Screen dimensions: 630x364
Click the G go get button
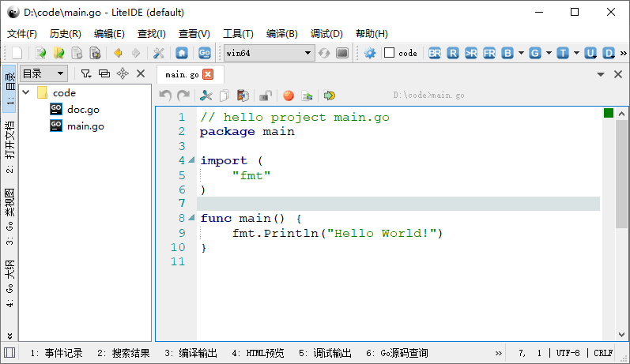click(x=535, y=53)
